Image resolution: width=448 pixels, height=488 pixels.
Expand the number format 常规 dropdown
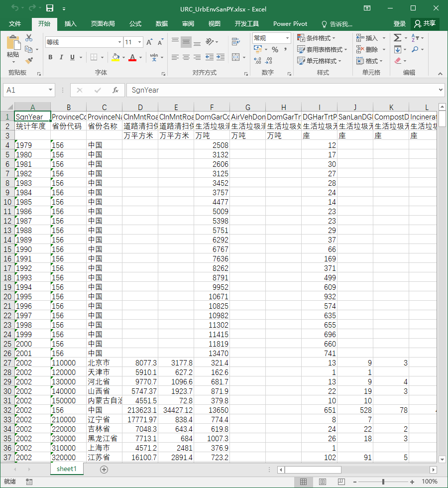pyautogui.click(x=287, y=38)
